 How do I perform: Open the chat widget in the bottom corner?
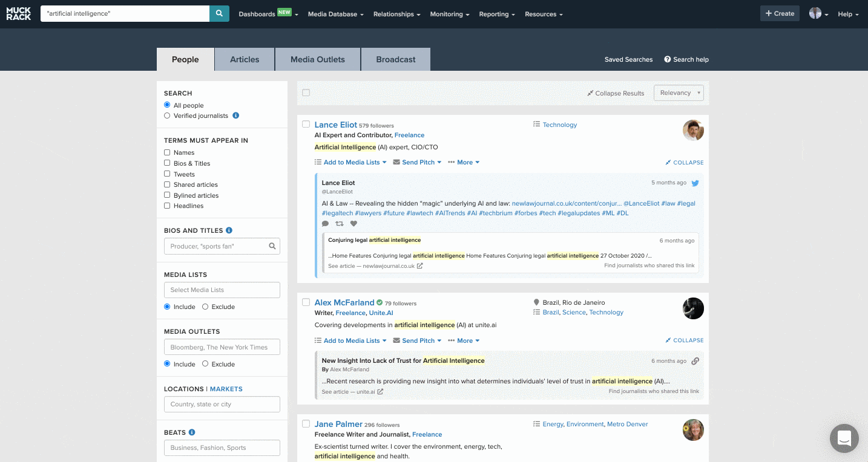(x=844, y=438)
